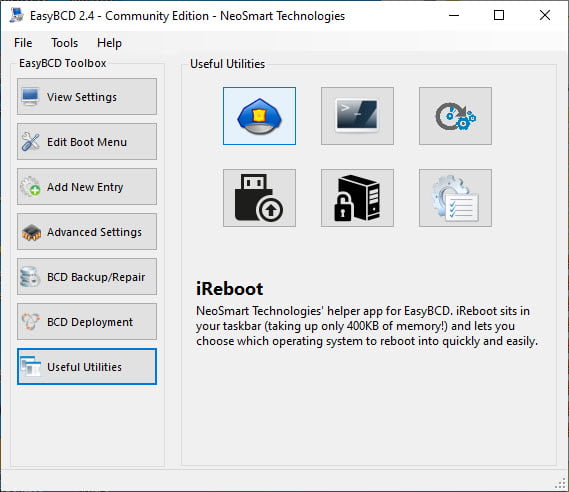This screenshot has height=492, width=569.
Task: Go to Edit Boot Menu
Action: coord(87,142)
